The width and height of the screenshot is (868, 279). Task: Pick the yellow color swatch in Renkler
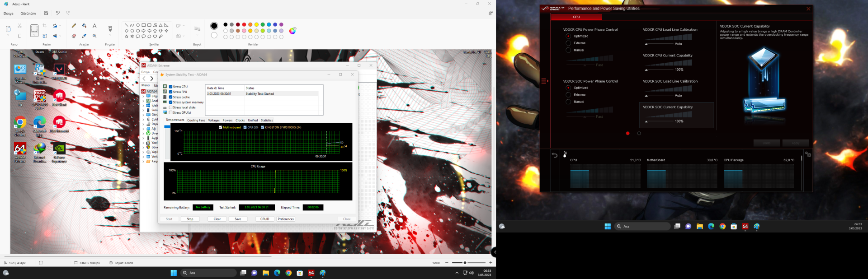coord(256,24)
